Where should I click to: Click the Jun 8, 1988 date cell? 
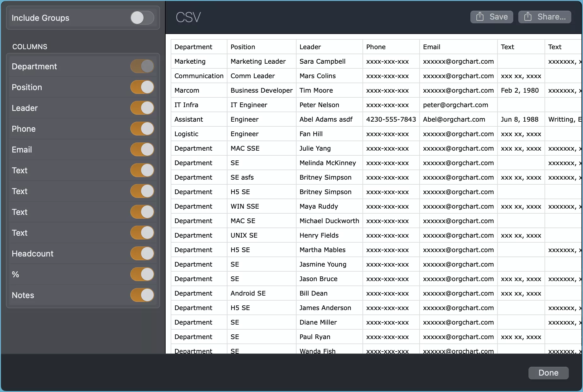click(x=521, y=119)
